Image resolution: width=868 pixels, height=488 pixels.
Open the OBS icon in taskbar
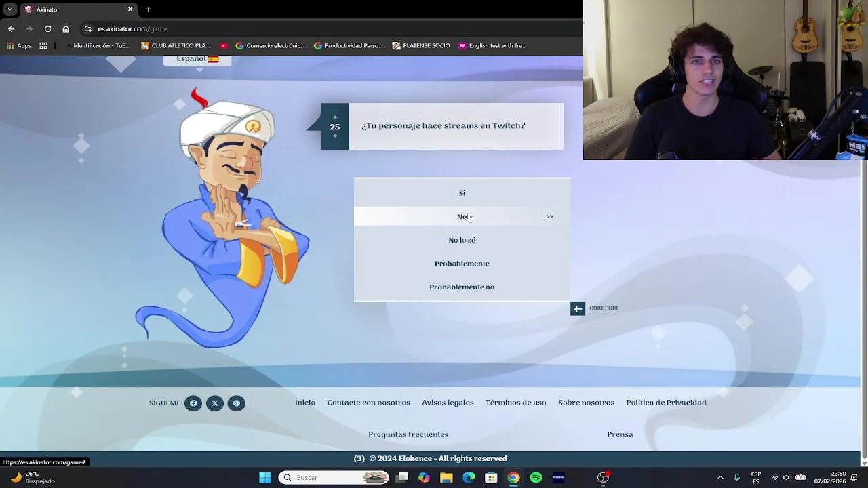click(603, 478)
